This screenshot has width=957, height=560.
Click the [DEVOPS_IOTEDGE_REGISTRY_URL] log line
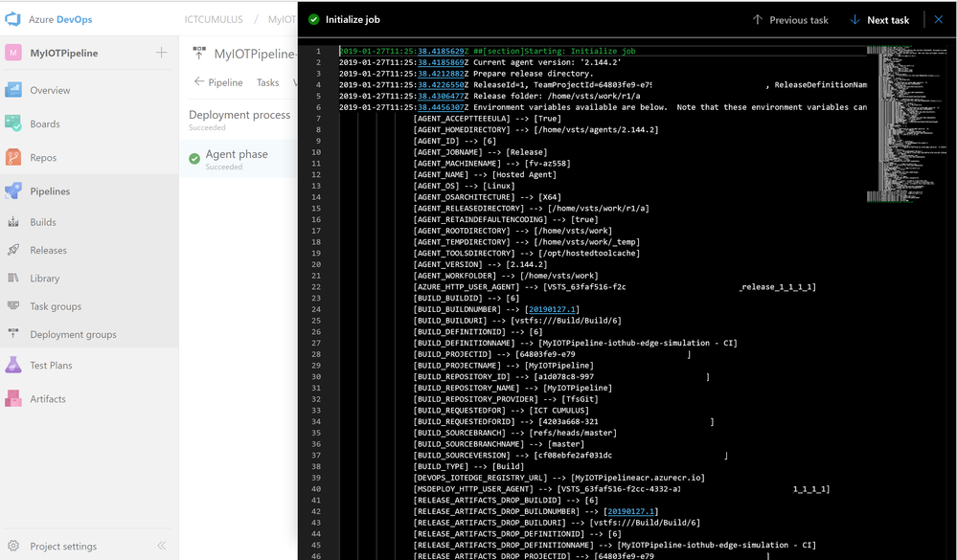(x=559, y=478)
